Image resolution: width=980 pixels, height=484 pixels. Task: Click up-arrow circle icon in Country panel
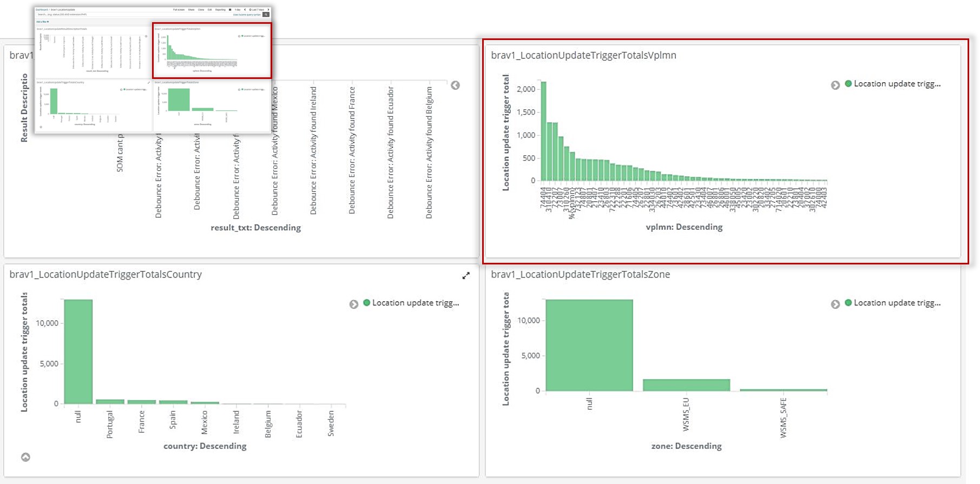(x=25, y=457)
